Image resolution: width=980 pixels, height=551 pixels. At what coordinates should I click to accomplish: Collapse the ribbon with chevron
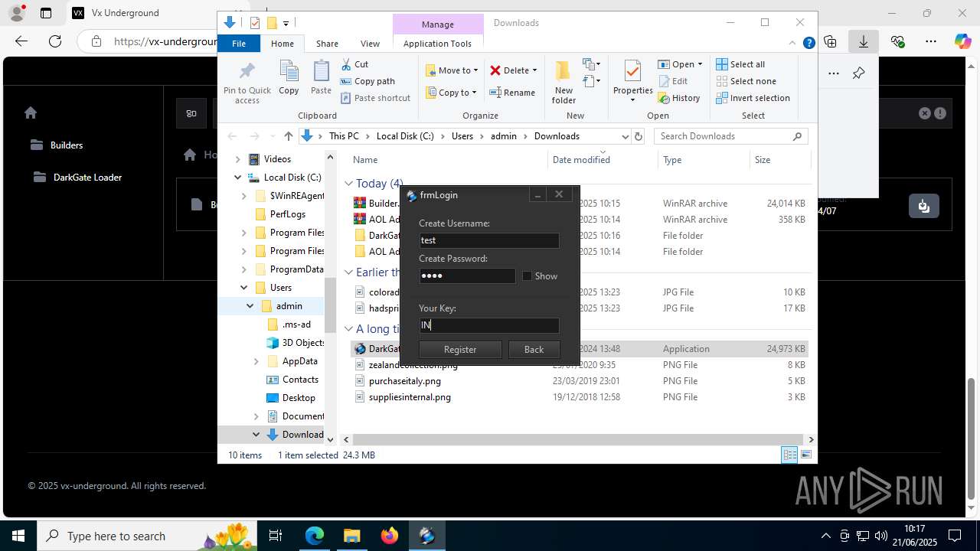pyautogui.click(x=793, y=44)
